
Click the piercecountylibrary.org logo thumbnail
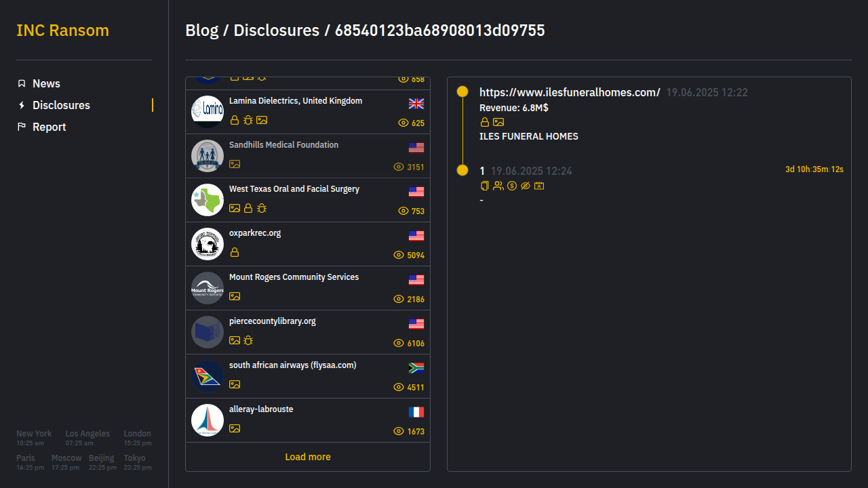[x=208, y=332]
